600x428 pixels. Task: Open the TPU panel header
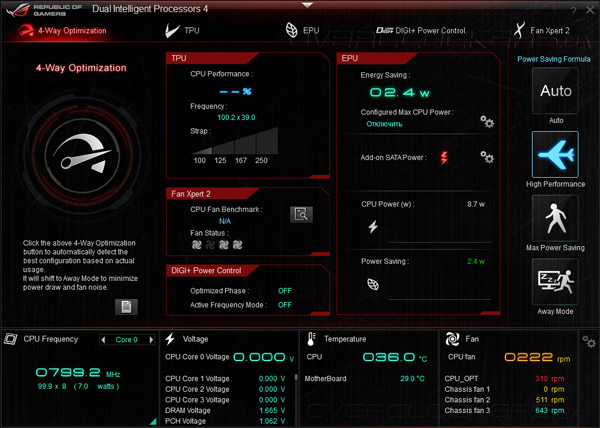[212, 58]
